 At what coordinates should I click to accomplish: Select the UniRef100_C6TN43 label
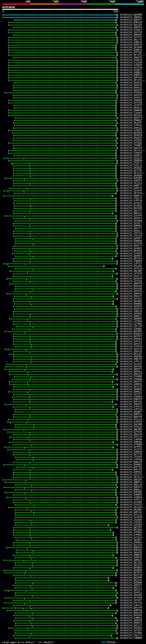[x=131, y=324]
